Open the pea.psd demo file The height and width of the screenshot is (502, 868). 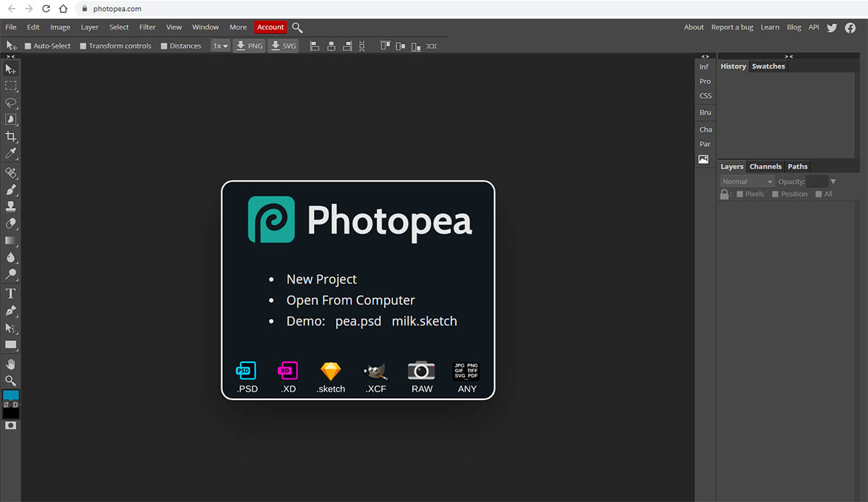[x=358, y=321]
